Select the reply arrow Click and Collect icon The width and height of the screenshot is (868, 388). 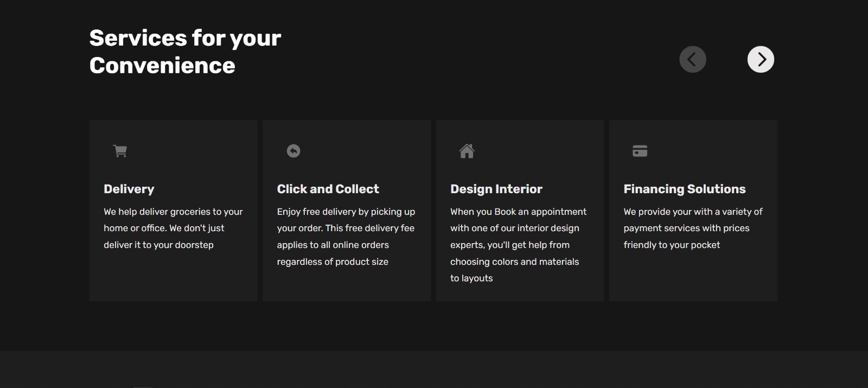(293, 151)
